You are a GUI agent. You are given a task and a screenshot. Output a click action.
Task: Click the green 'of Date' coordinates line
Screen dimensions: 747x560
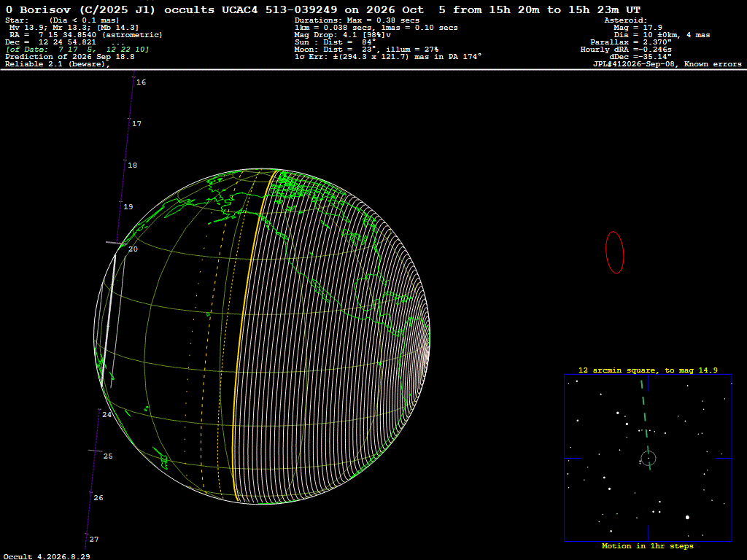77,49
